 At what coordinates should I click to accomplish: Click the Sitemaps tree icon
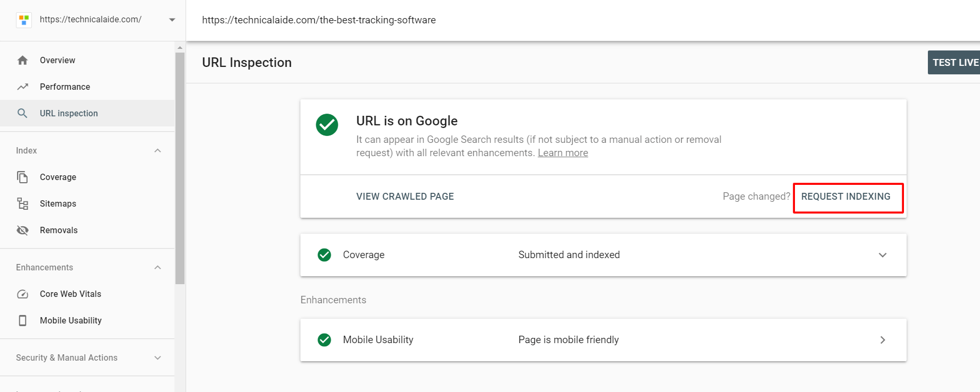click(x=22, y=203)
